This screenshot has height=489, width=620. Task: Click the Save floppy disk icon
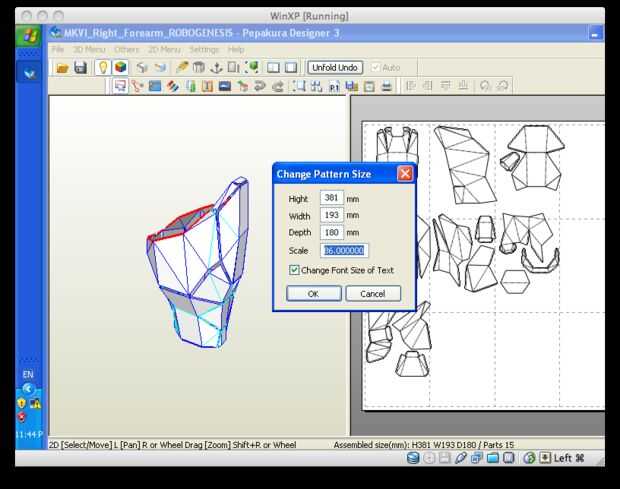(80, 68)
